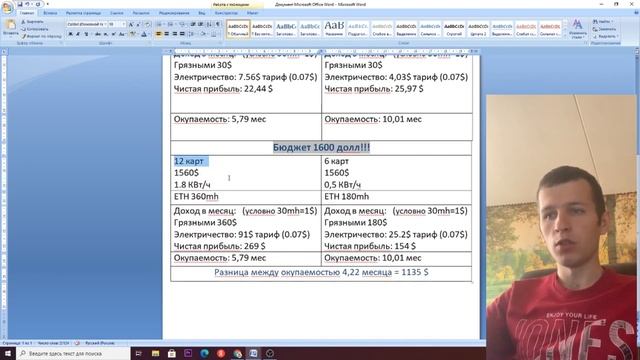Open the change case Aa dropdown

coord(122,34)
